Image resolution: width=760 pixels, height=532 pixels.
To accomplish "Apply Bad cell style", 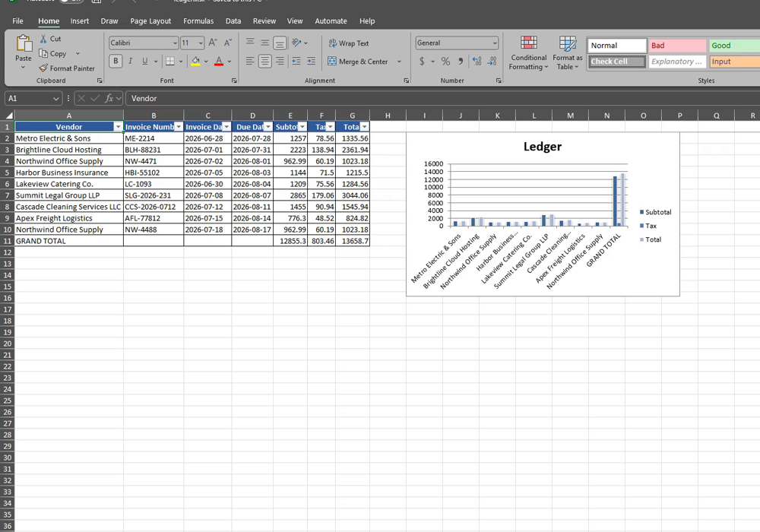I will [678, 46].
